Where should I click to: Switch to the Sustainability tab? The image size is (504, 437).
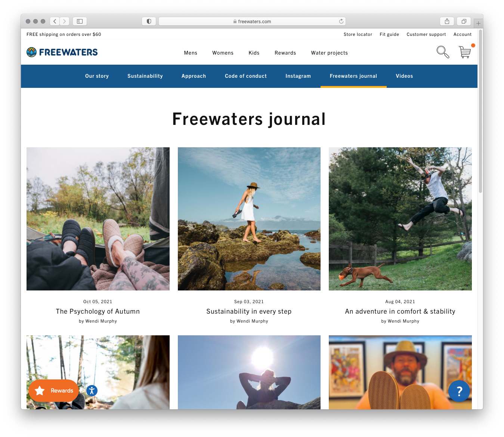click(145, 76)
